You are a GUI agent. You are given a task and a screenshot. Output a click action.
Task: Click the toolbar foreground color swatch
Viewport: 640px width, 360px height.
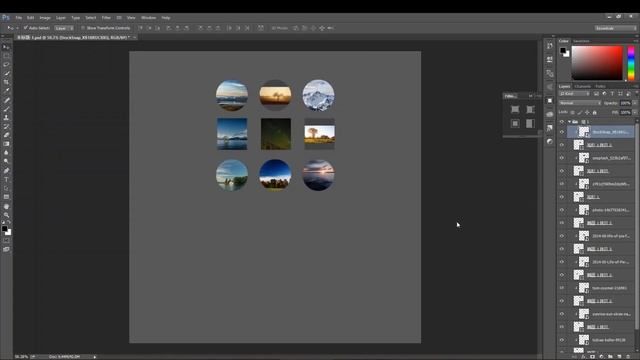pos(4,229)
